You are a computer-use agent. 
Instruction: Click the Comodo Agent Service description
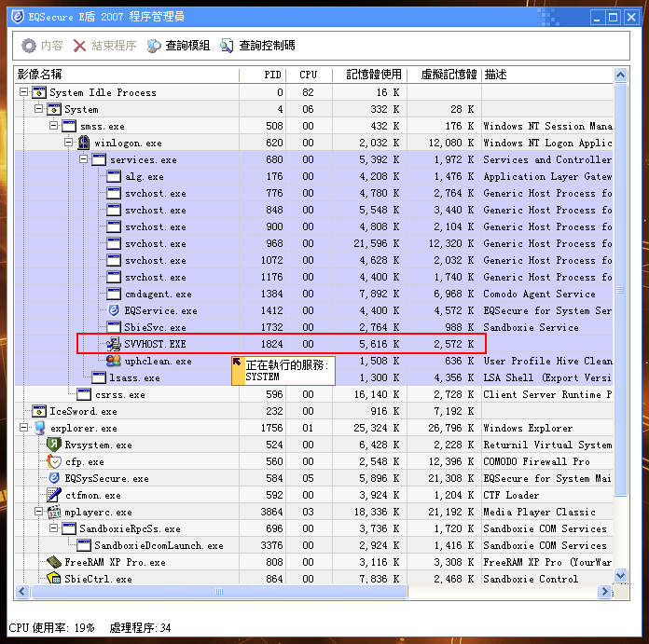(539, 294)
